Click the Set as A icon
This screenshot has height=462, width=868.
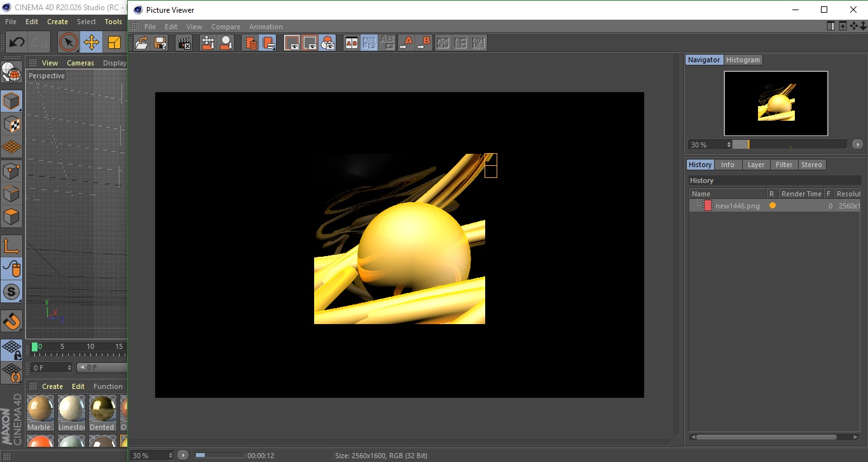[x=405, y=43]
